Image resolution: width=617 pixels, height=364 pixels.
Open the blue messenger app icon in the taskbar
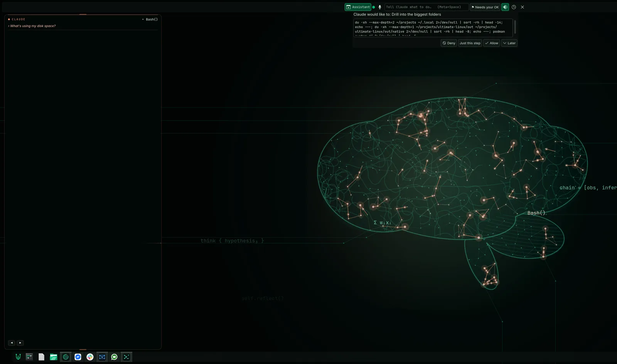coord(78,357)
